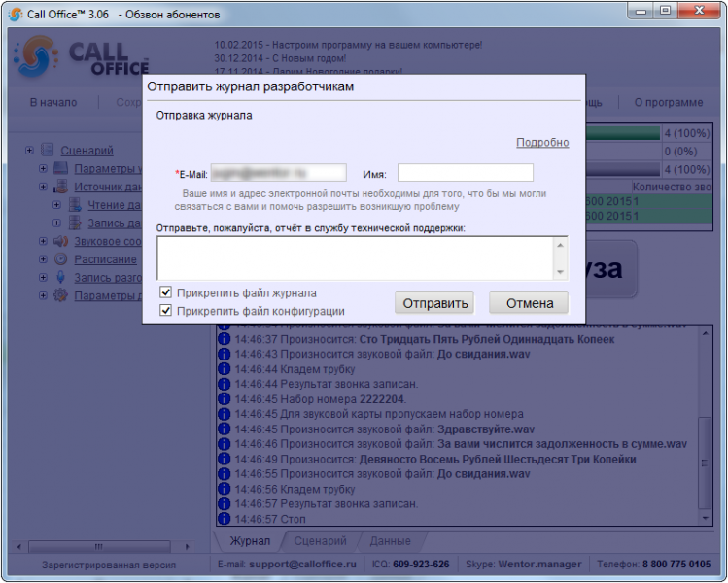Click info icon beside Набор номера 2222204
This screenshot has width=728, height=583.
225,398
